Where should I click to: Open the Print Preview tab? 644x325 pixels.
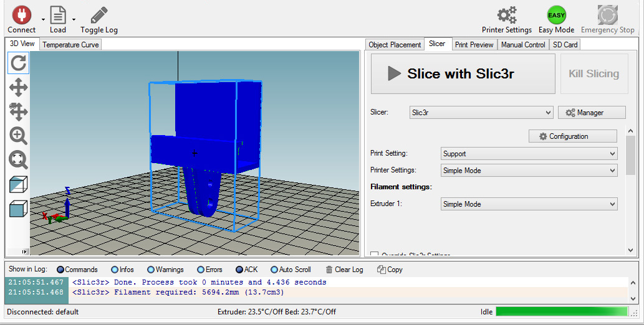coord(474,45)
